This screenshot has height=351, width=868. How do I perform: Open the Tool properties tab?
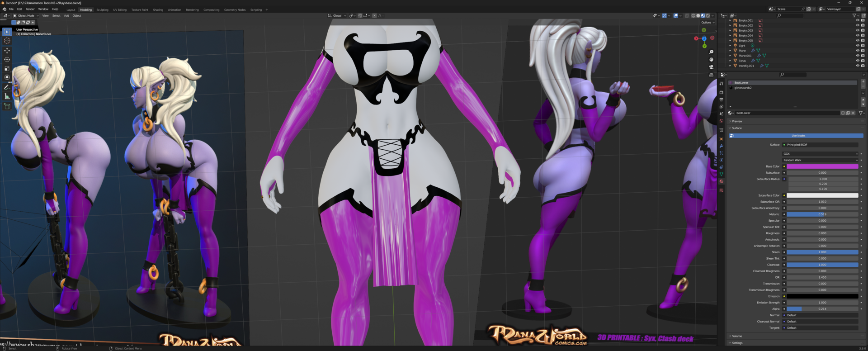coord(722,83)
